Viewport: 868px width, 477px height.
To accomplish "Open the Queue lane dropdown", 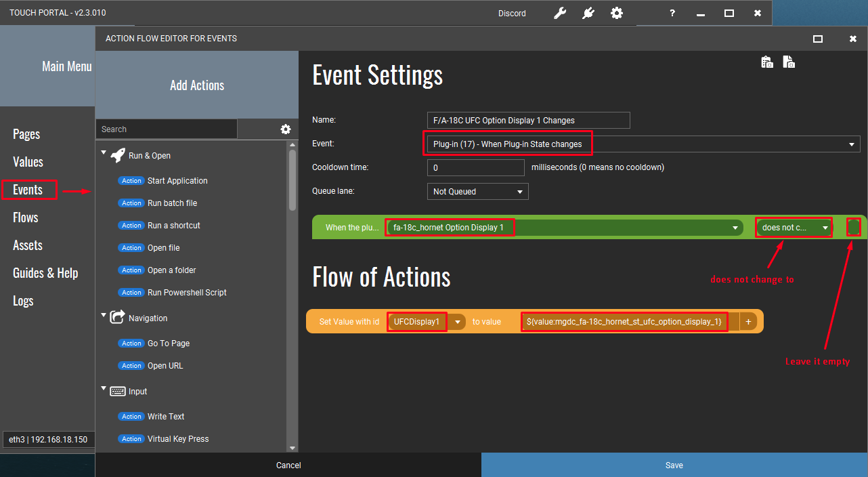I will pos(478,192).
